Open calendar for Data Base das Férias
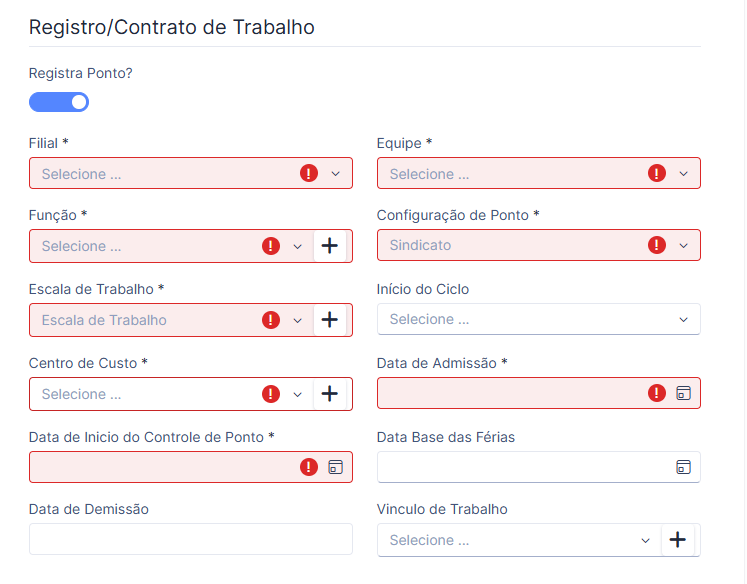The width and height of the screenshot is (747, 584). [x=684, y=467]
